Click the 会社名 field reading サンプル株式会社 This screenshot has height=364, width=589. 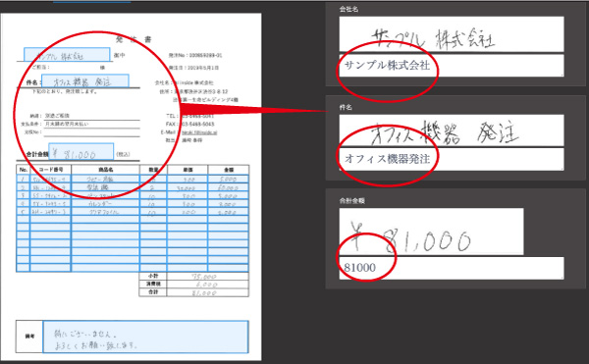pyautogui.click(x=452, y=66)
